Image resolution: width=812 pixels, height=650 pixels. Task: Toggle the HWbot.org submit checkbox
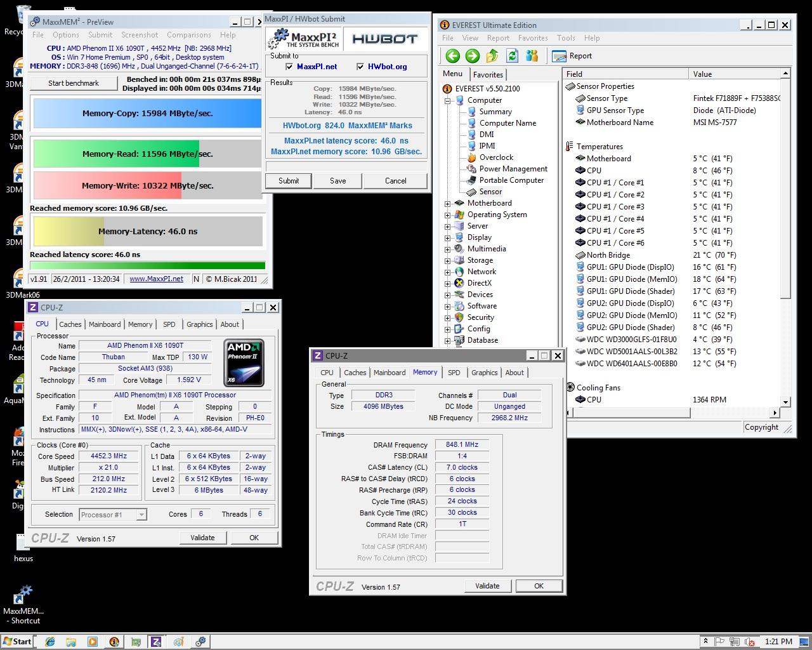(x=360, y=67)
